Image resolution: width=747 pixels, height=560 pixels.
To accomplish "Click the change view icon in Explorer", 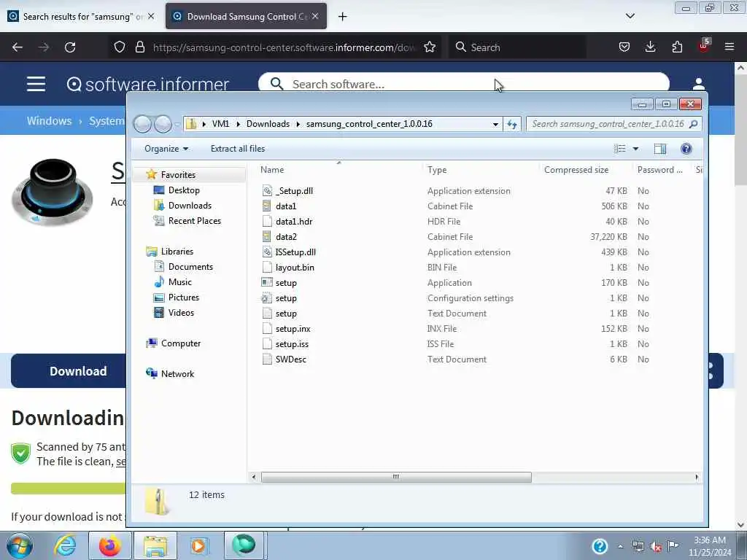I will [x=620, y=149].
